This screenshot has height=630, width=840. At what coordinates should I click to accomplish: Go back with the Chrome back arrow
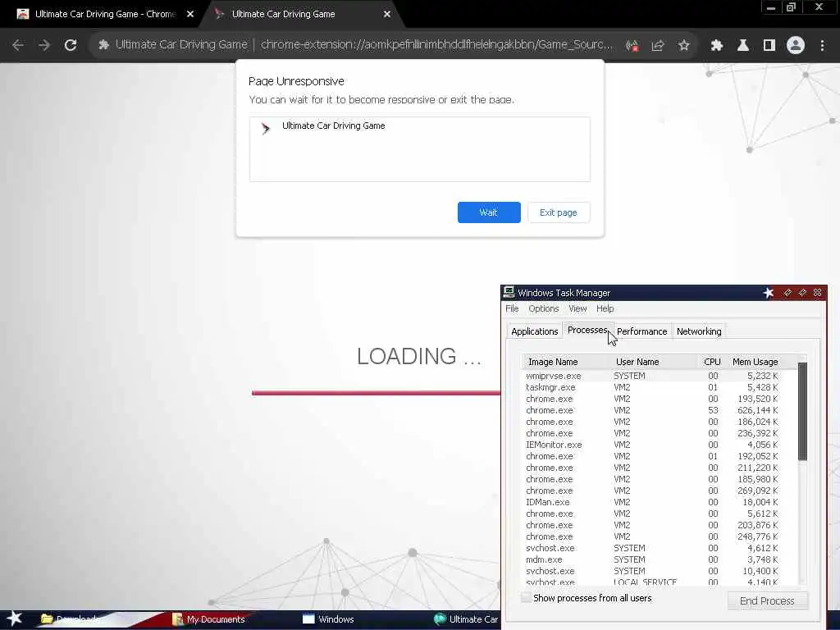click(18, 45)
